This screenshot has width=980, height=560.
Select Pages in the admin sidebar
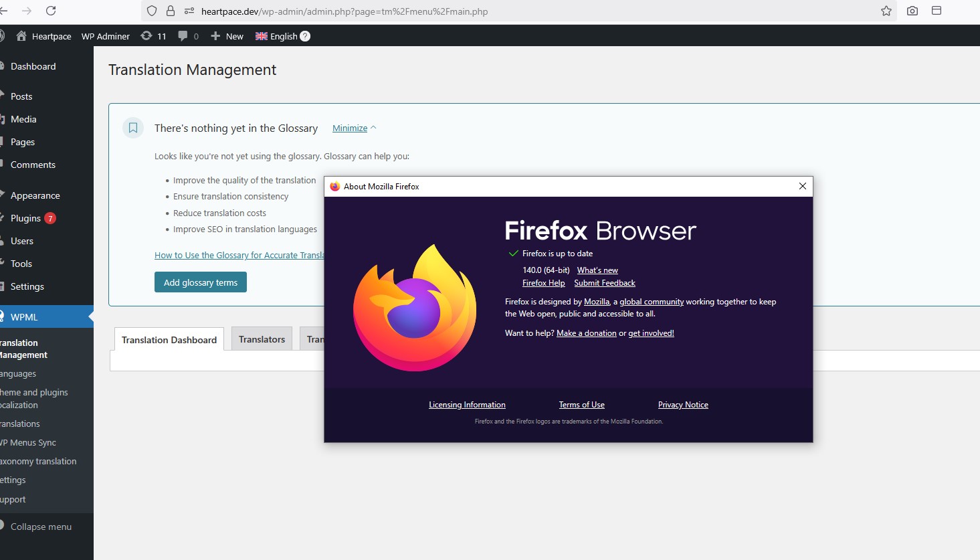click(23, 142)
